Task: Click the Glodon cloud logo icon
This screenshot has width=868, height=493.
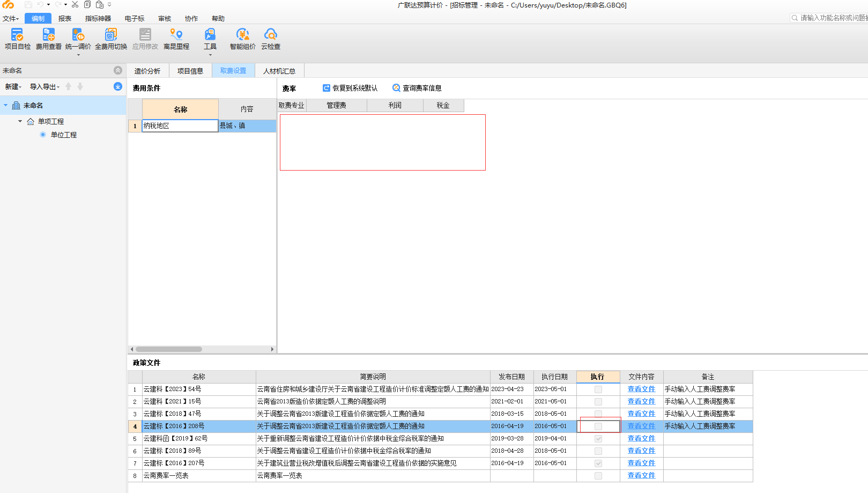Action: (8, 5)
